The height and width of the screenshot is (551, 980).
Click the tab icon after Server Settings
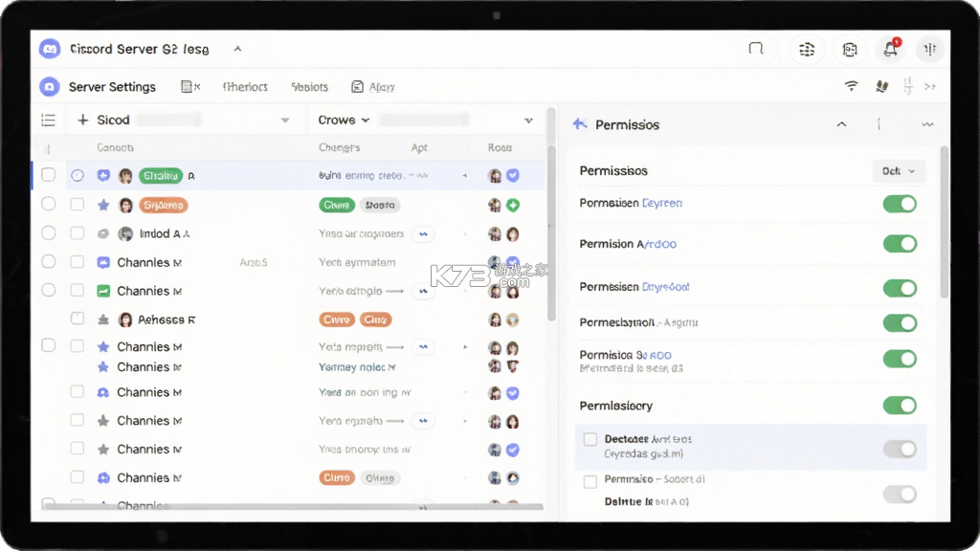point(190,87)
